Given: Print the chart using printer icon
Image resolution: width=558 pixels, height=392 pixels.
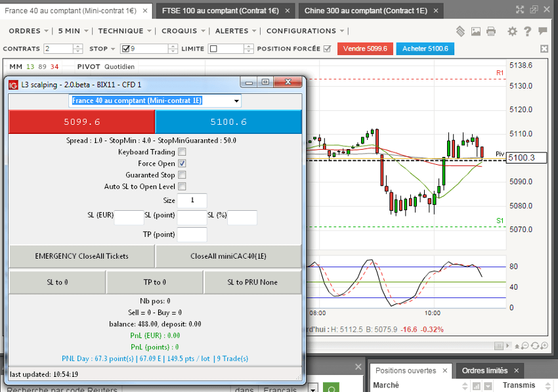Looking at the screenshot, I should click(492, 31).
